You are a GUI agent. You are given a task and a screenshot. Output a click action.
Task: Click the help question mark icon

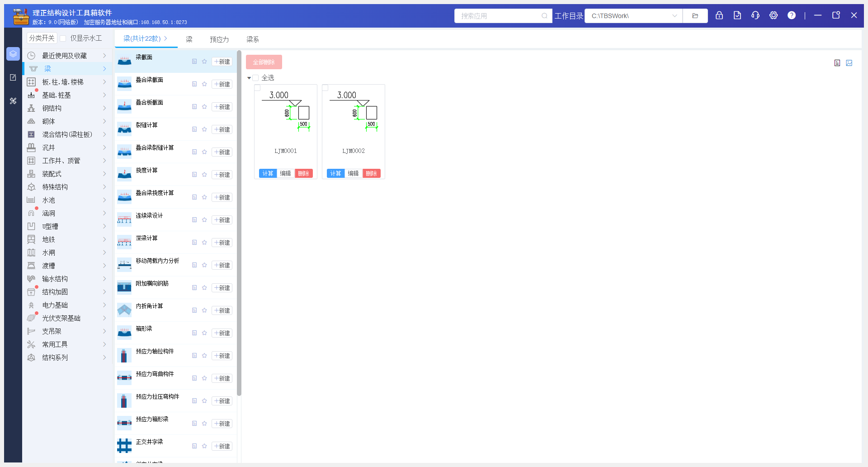click(x=792, y=15)
